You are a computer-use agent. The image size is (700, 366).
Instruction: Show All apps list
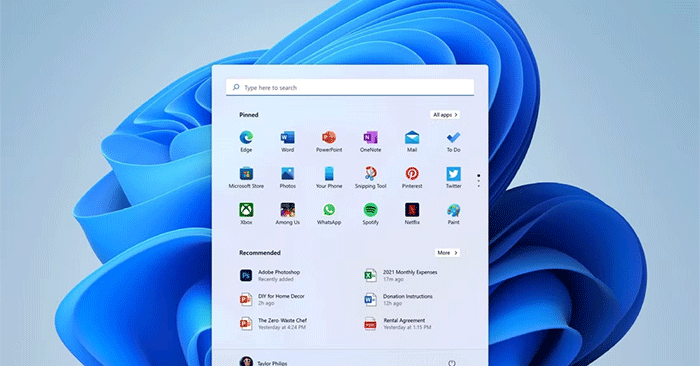445,115
